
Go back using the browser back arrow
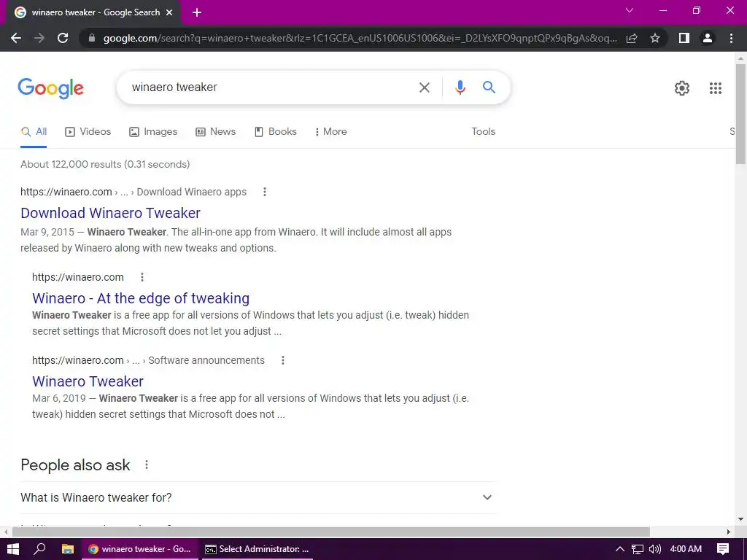16,38
